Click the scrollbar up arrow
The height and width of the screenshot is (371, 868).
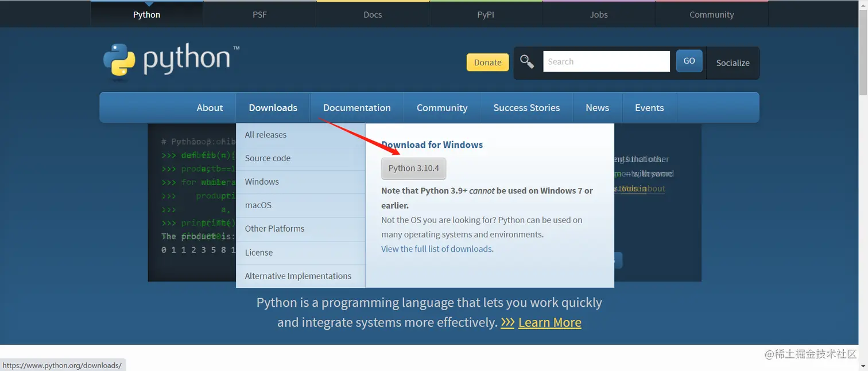pyautogui.click(x=863, y=5)
